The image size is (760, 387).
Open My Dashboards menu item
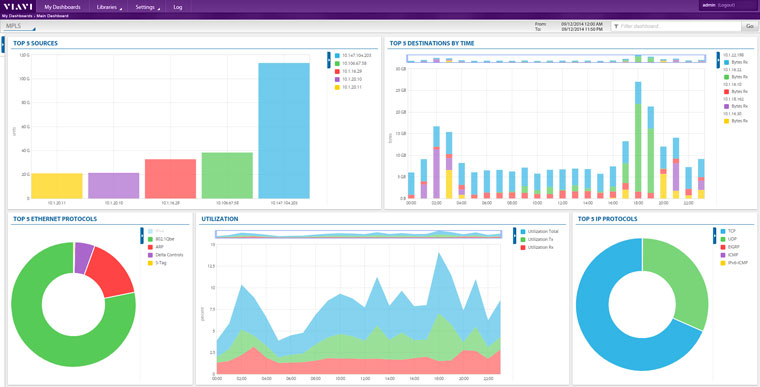point(63,7)
